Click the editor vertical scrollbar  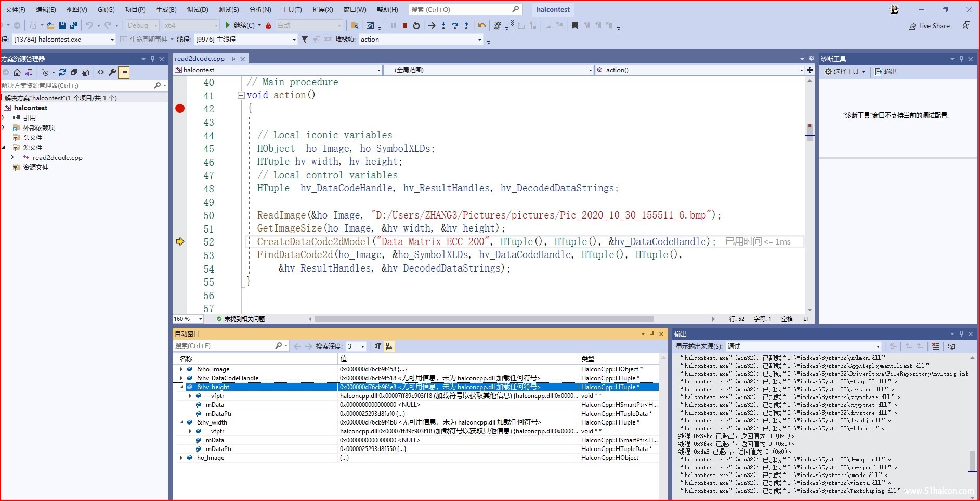coord(809,195)
